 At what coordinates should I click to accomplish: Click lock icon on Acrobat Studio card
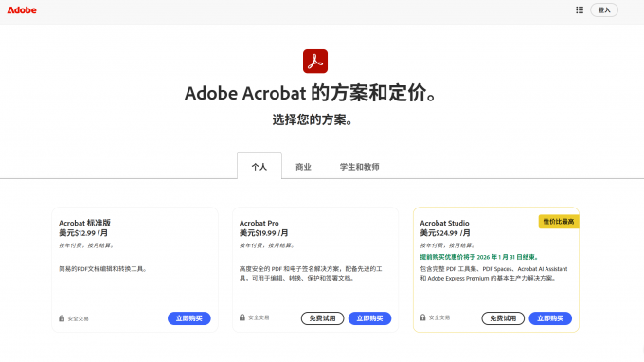[x=422, y=317]
